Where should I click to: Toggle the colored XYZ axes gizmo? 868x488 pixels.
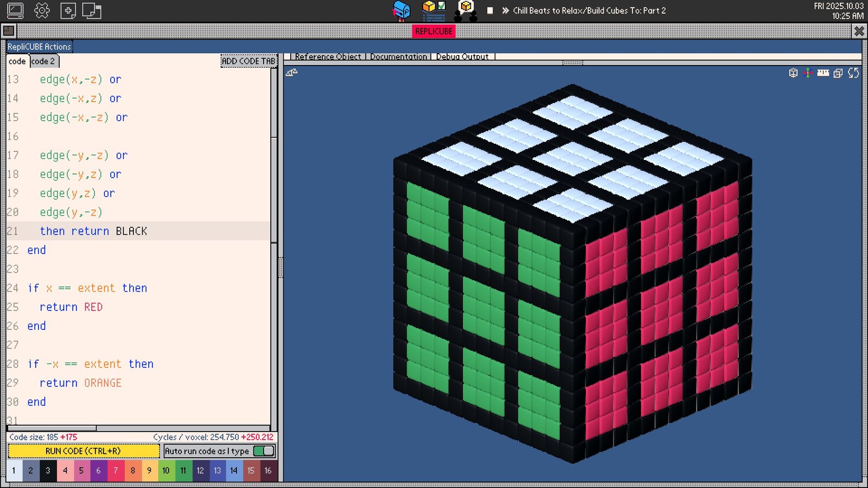point(808,73)
